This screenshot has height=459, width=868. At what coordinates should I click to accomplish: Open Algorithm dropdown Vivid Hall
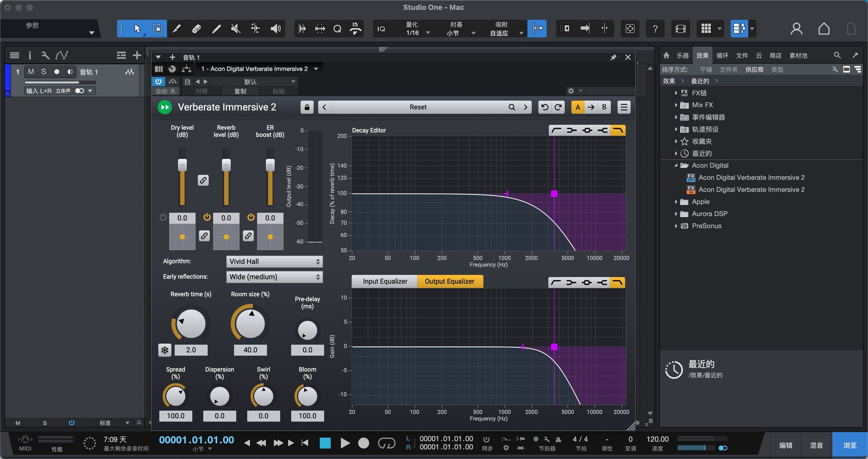274,261
